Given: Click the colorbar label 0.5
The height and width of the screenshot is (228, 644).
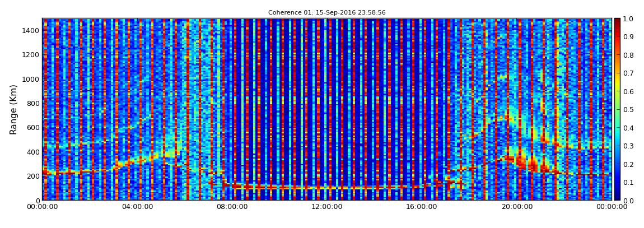Looking at the screenshot, I should 628,109.
